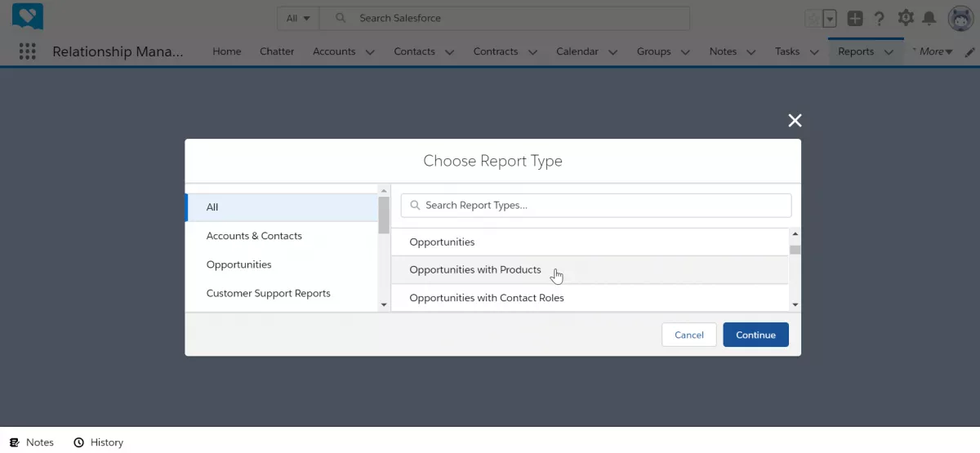This screenshot has width=980, height=453.
Task: Click the pencil edit navigation icon
Action: 969,51
